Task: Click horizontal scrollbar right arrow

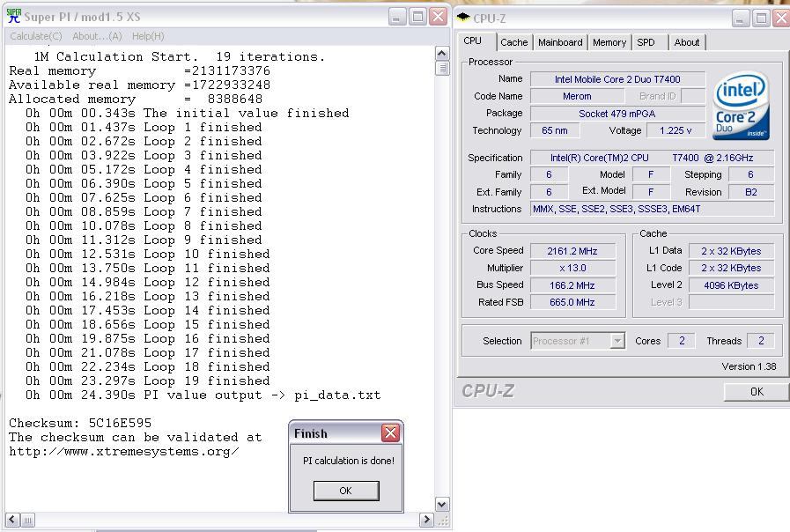Action: point(426,520)
